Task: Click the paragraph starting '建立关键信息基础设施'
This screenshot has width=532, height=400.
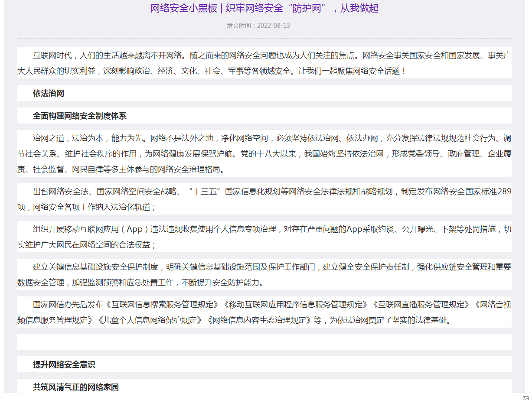Action: click(x=264, y=274)
